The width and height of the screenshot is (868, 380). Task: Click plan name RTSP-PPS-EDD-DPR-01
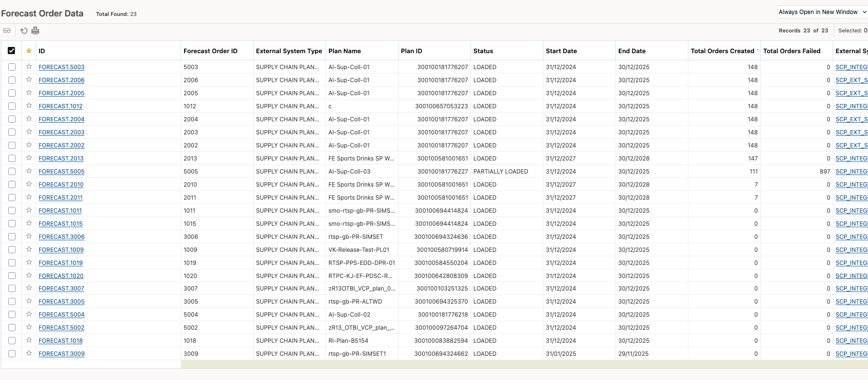(362, 263)
